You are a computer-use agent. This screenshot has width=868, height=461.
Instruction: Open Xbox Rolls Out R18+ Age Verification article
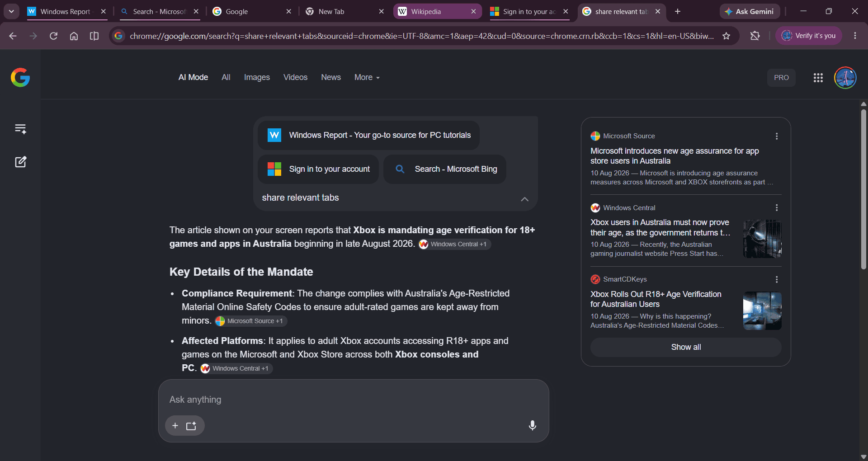(x=656, y=299)
